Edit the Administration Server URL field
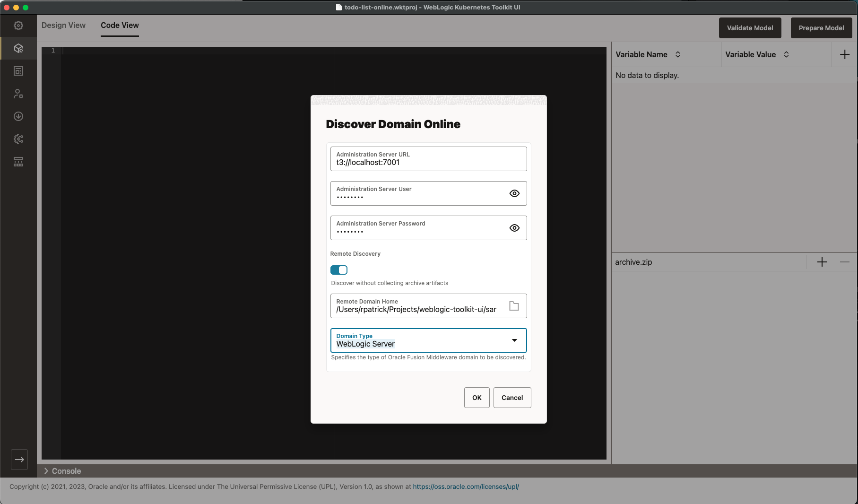 coord(428,159)
